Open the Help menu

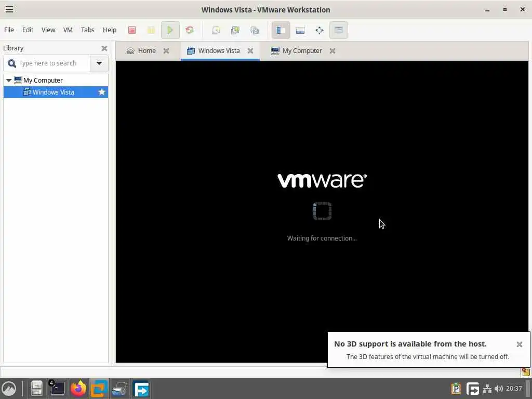[x=110, y=30]
